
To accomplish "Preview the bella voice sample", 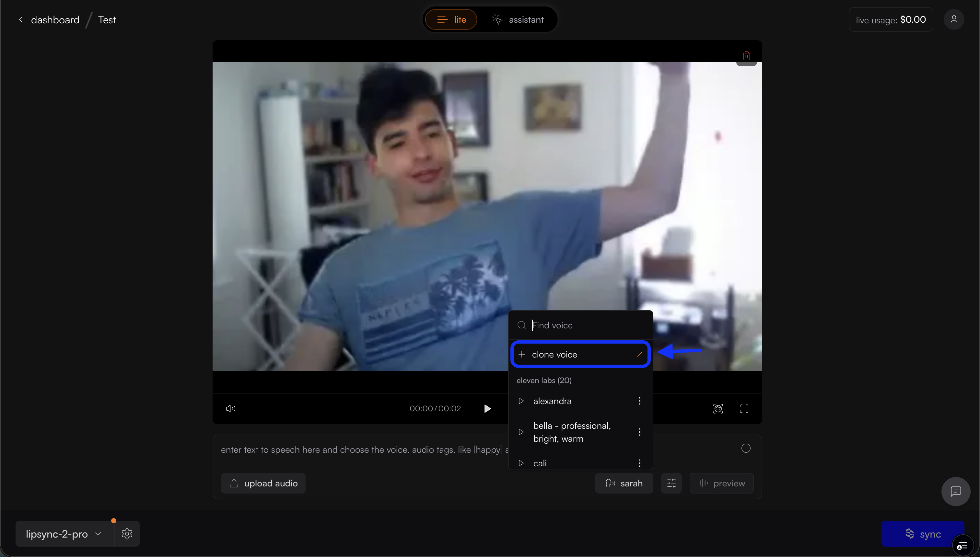I will click(x=521, y=432).
